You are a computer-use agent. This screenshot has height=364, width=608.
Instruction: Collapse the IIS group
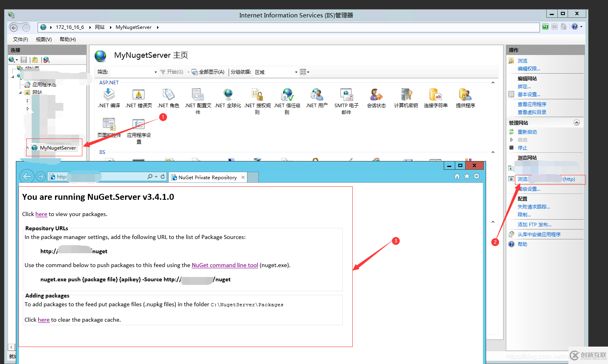[493, 152]
